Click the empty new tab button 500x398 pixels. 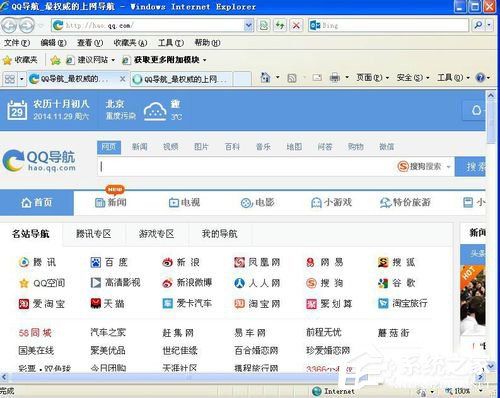point(242,79)
